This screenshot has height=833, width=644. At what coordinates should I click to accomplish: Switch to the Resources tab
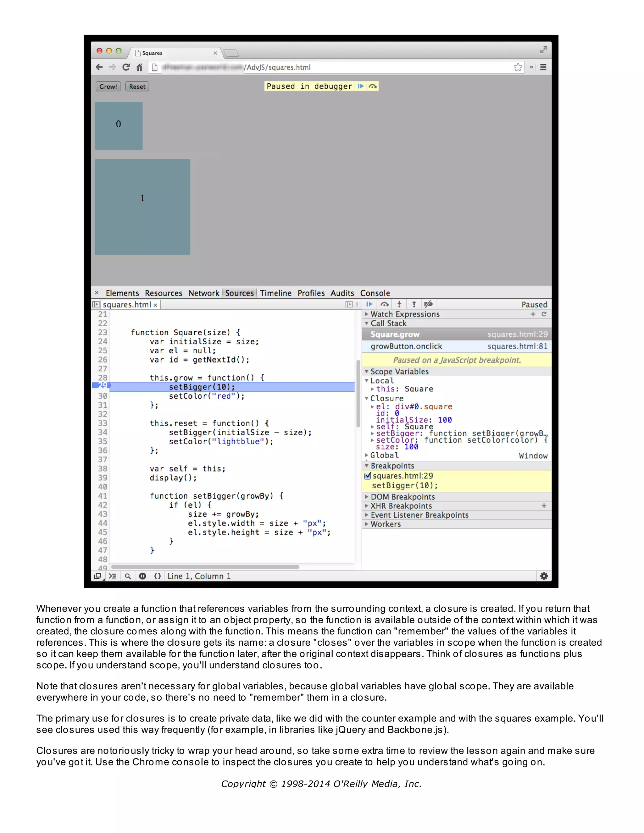click(164, 293)
